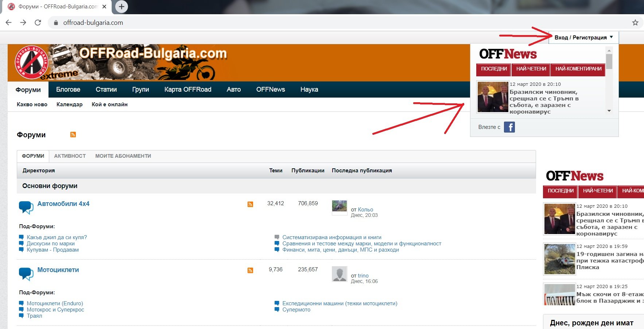The width and height of the screenshot is (644, 329).
Task: Open the Мотоциклети forum link
Action: (x=58, y=270)
